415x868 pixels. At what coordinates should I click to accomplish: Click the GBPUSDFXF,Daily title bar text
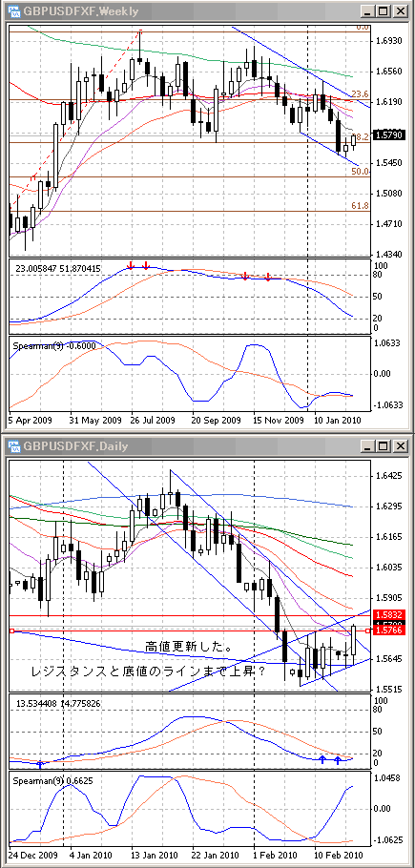[x=75, y=445]
